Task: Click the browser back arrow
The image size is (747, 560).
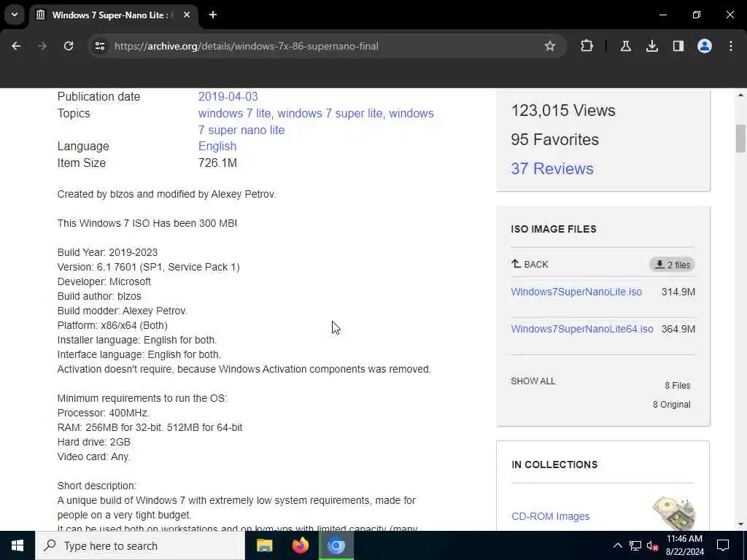Action: 16,46
